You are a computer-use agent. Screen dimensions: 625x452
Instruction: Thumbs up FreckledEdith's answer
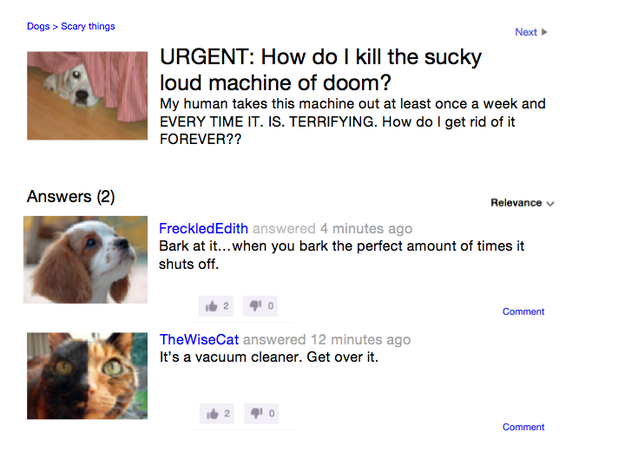coord(216,306)
